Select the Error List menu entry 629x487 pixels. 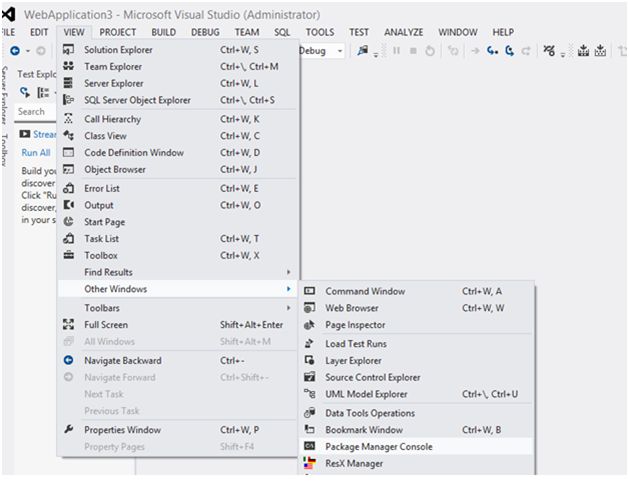point(179,188)
